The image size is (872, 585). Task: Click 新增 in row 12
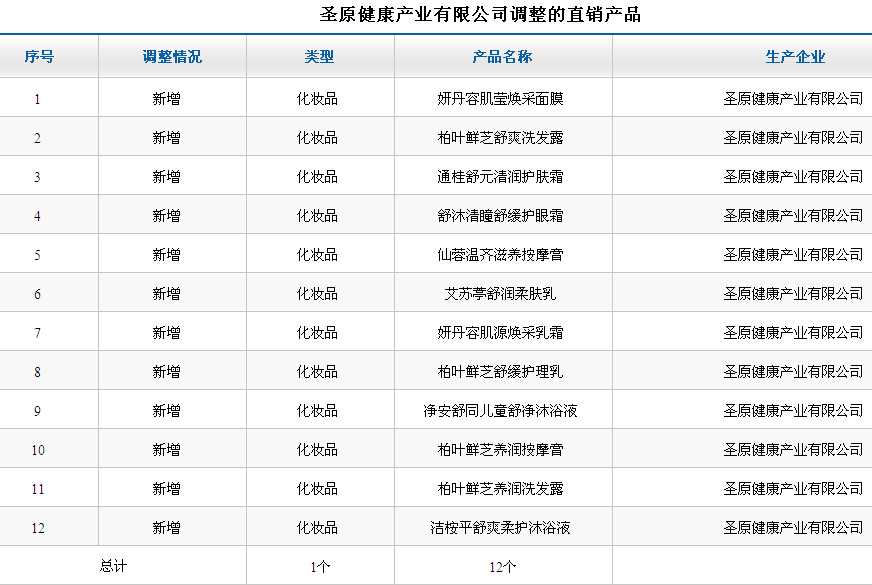166,527
